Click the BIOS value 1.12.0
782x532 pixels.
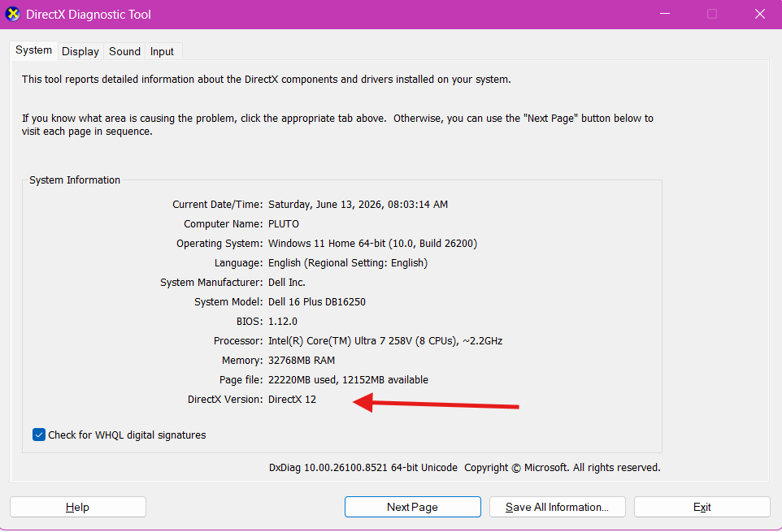[283, 322]
